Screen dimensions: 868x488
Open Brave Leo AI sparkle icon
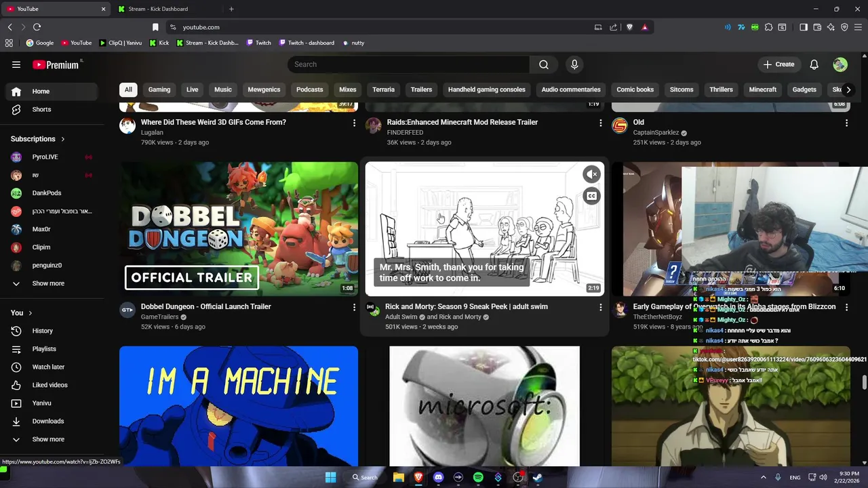(x=831, y=27)
